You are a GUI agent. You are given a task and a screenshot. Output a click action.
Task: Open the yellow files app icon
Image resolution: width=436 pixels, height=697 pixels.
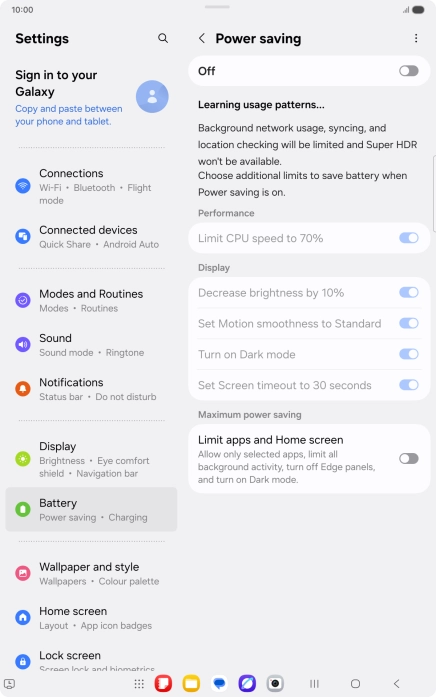[191, 683]
